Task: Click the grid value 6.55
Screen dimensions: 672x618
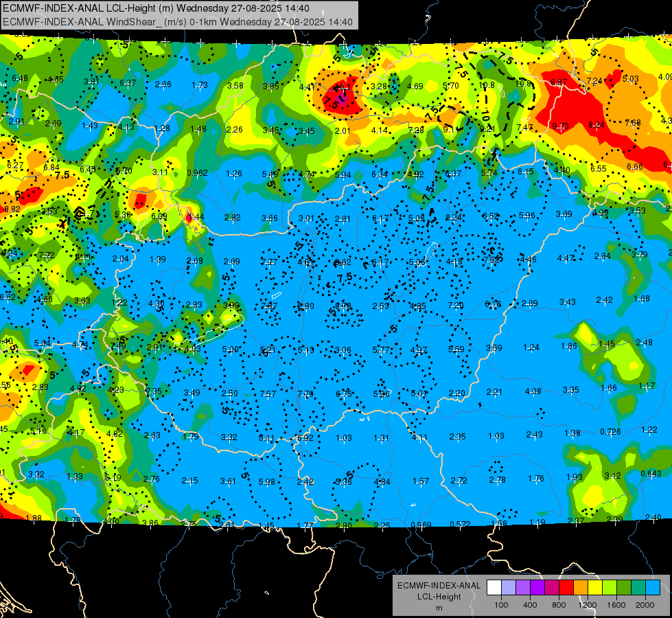Action: pos(599,168)
